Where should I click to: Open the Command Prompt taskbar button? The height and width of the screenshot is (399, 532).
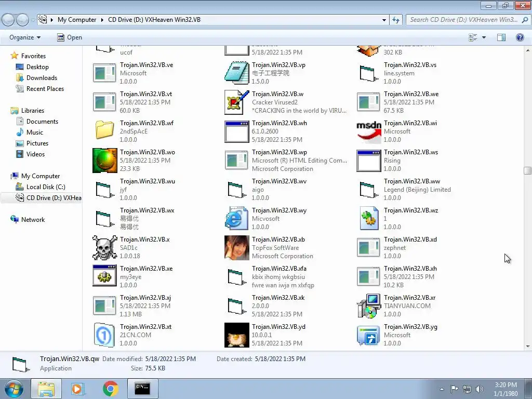142,389
